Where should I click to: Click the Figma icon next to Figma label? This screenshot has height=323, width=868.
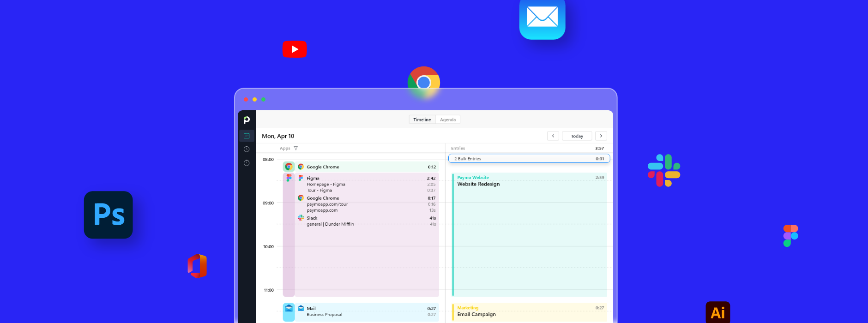pyautogui.click(x=301, y=178)
